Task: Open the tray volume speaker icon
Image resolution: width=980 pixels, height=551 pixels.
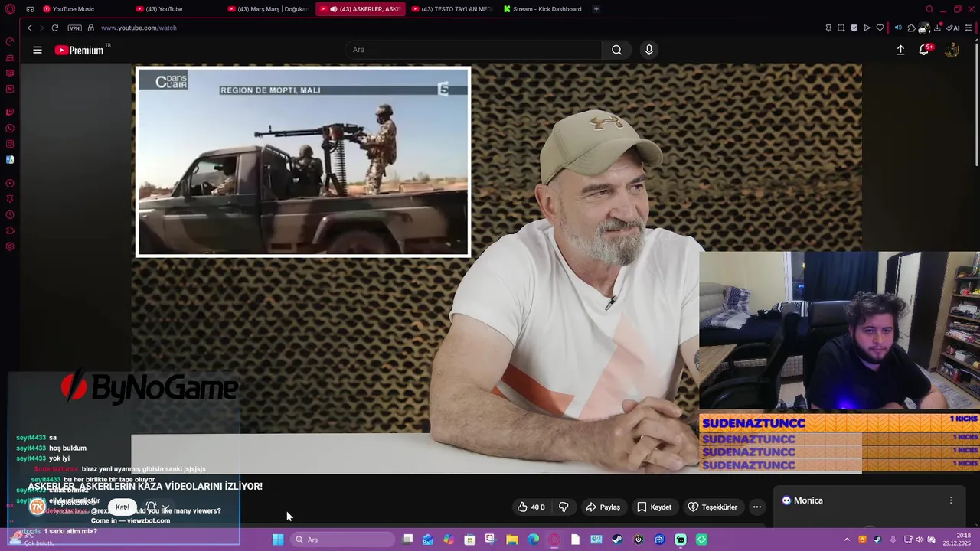Action: pyautogui.click(x=920, y=540)
